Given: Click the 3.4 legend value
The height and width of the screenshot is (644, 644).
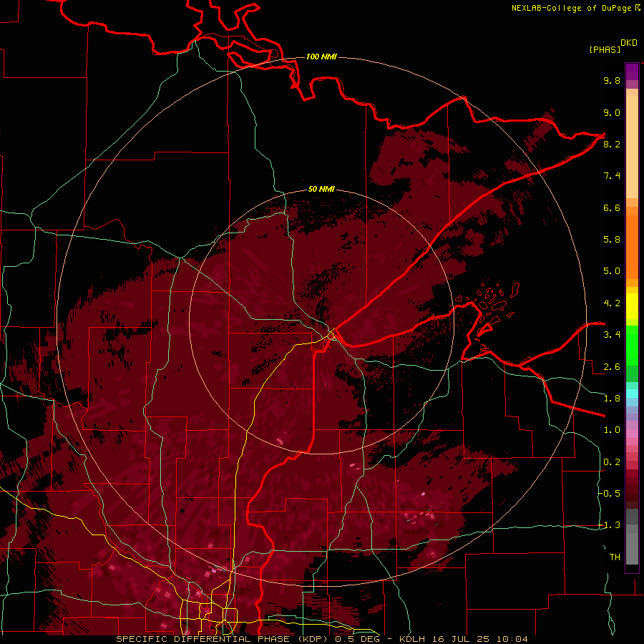Looking at the screenshot, I should 612,335.
